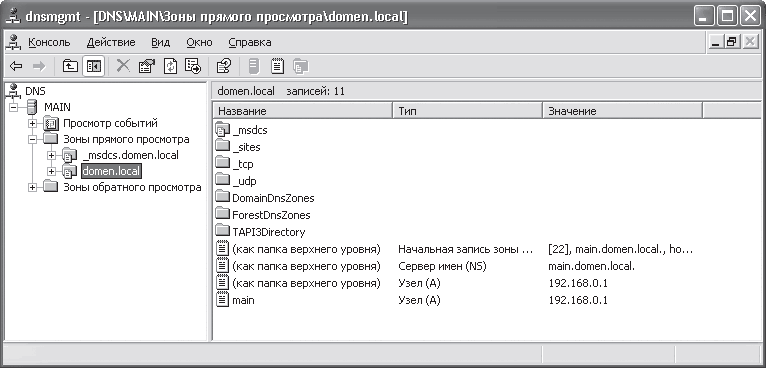Click the Delete (X) toolbar icon
The width and height of the screenshot is (766, 368).
point(123,66)
